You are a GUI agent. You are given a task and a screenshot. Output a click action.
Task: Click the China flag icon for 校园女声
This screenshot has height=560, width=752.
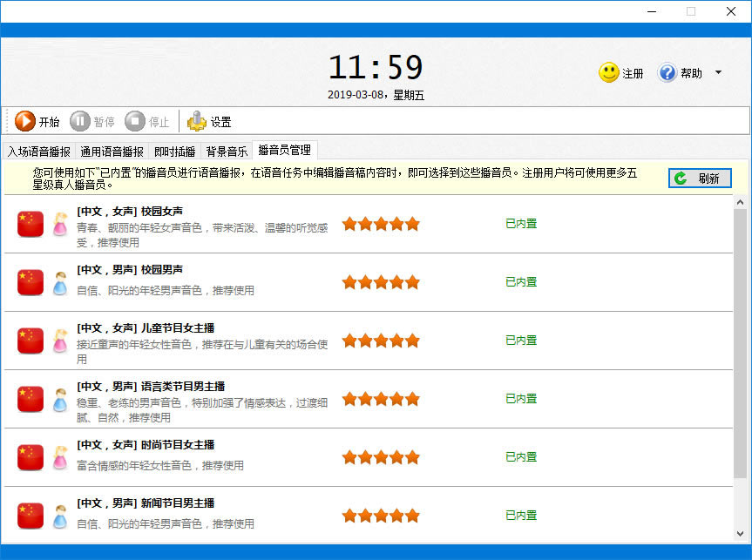pos(30,224)
